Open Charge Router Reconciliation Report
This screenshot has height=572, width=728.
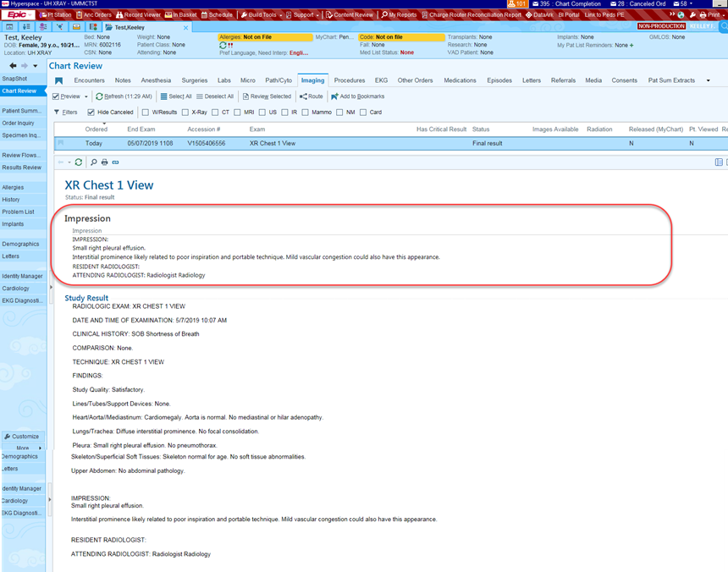(x=472, y=15)
